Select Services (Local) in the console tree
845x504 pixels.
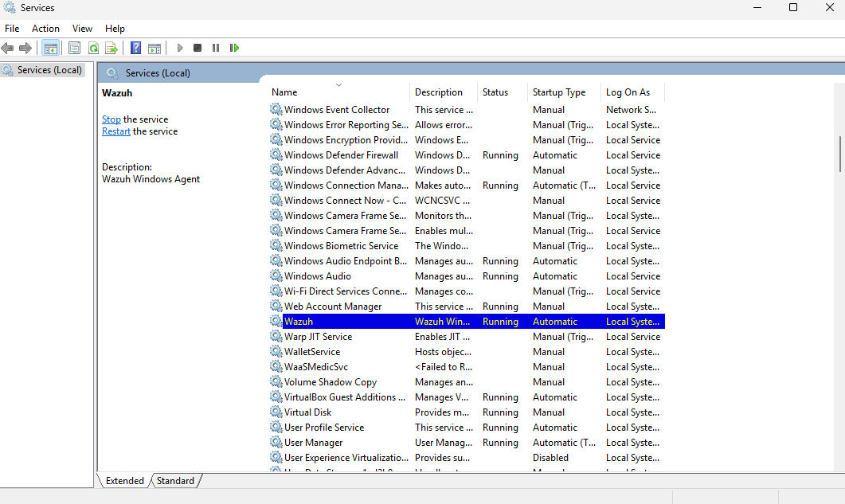click(49, 70)
